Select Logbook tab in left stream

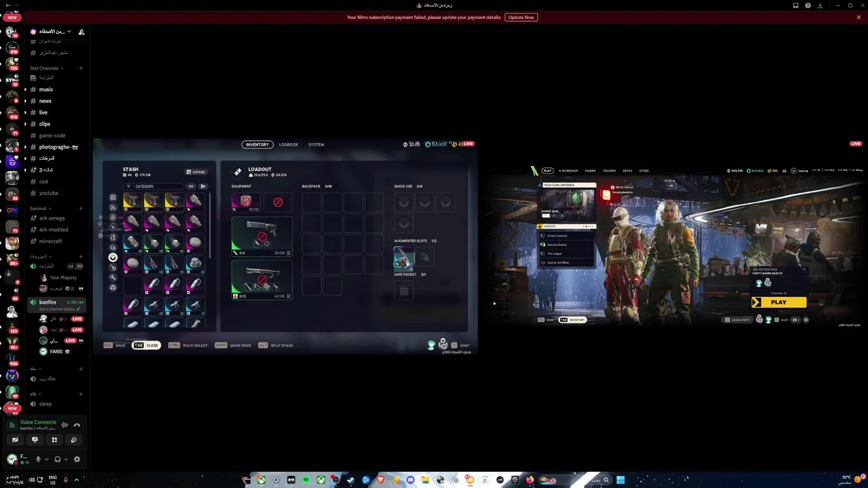click(x=288, y=144)
